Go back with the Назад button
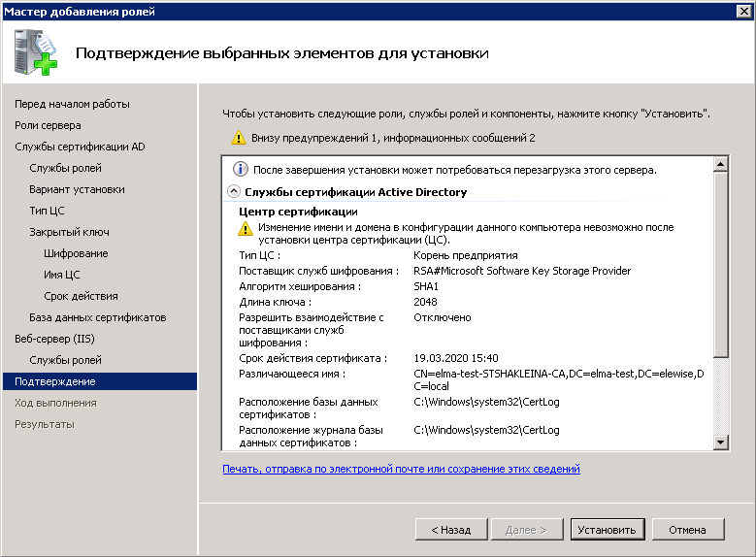This screenshot has height=557, width=756. coord(451,530)
